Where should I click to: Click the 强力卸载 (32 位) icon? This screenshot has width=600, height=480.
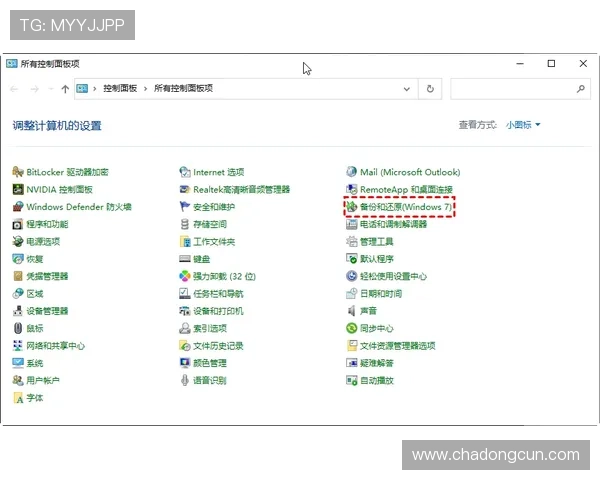[184, 276]
